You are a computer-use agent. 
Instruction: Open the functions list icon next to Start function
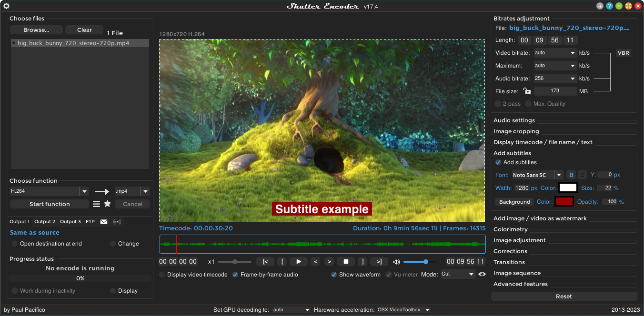[x=96, y=204]
